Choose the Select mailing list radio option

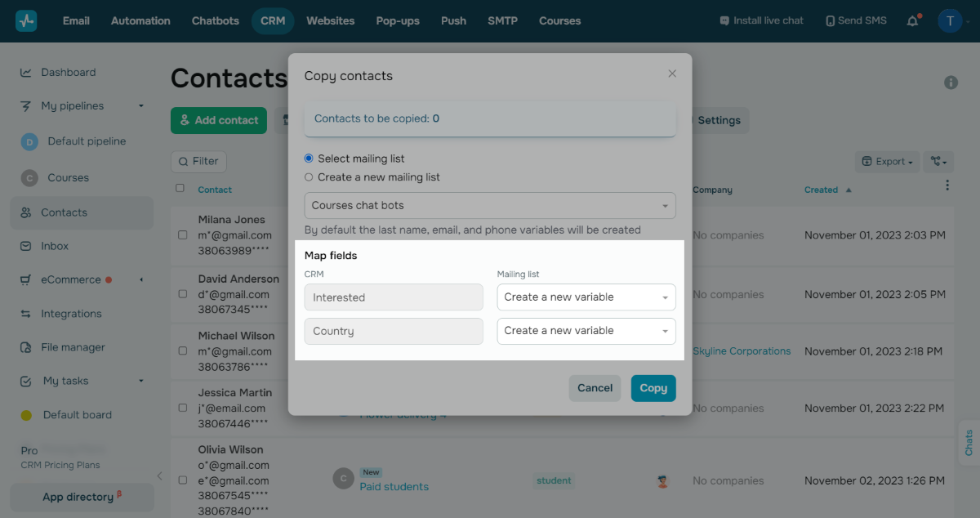(x=309, y=159)
